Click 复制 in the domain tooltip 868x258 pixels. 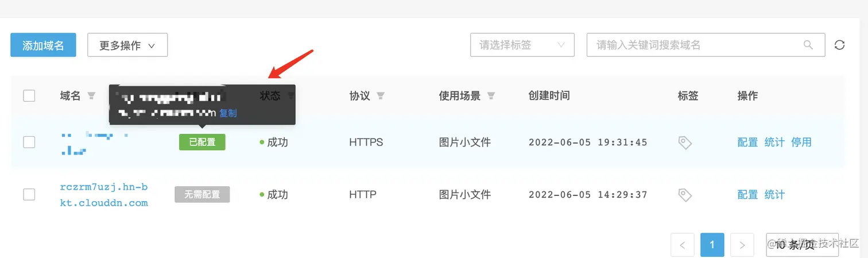point(228,113)
